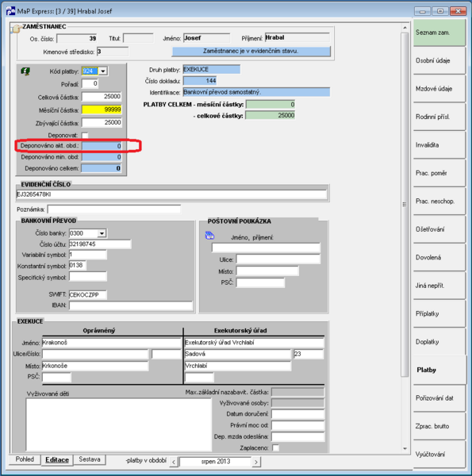
Task: Open the Jiná nepřít. section
Action: (x=439, y=286)
